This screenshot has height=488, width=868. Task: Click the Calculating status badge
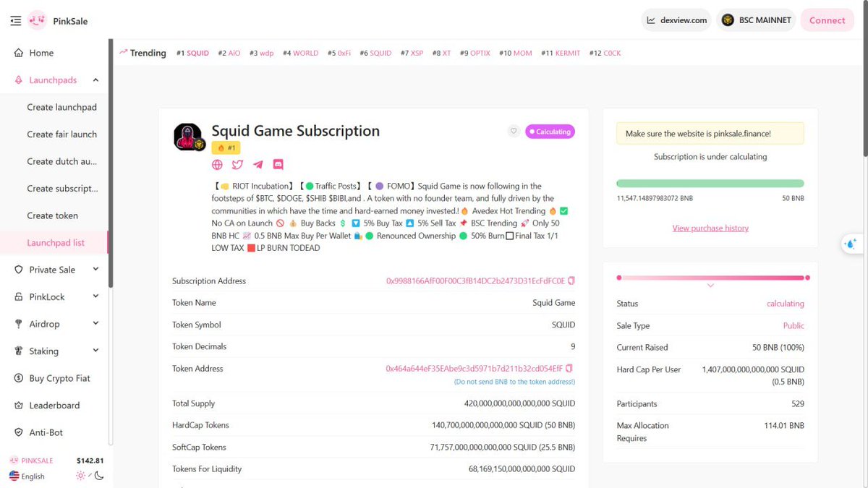[x=550, y=132]
